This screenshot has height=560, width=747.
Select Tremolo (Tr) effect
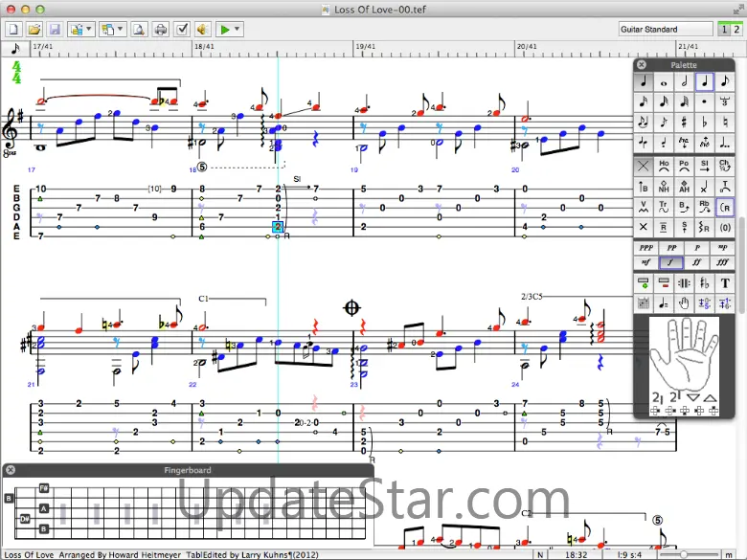pos(664,207)
